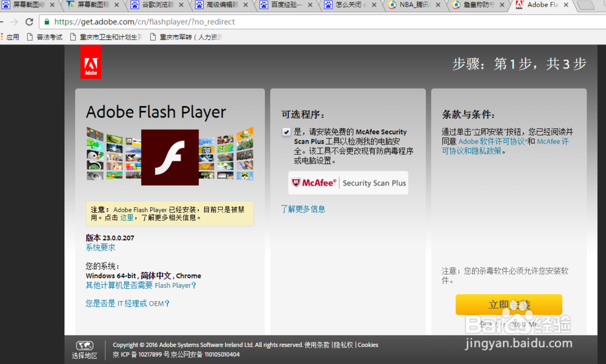606x364 pixels.
Task: Click the yellow 立即安装 button
Action: click(508, 305)
